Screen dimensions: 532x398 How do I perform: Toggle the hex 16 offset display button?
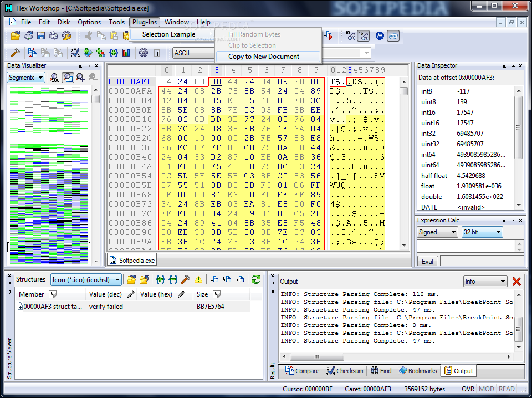coord(364,36)
